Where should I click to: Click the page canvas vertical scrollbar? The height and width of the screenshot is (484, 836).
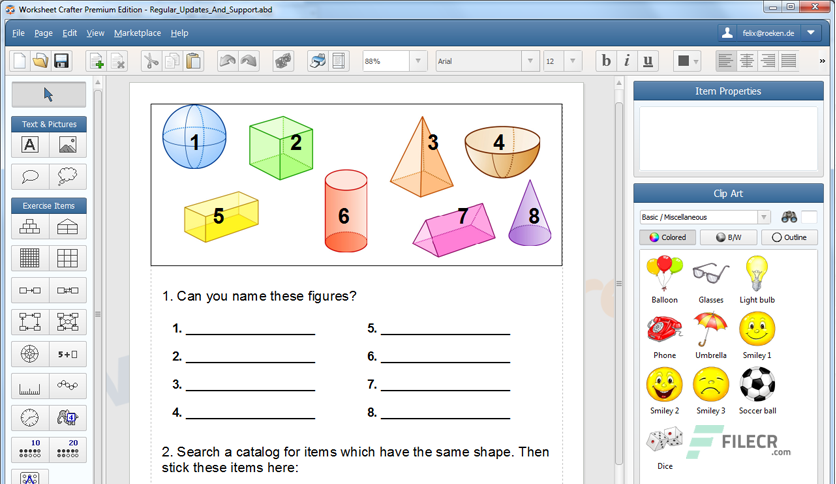coord(618,283)
